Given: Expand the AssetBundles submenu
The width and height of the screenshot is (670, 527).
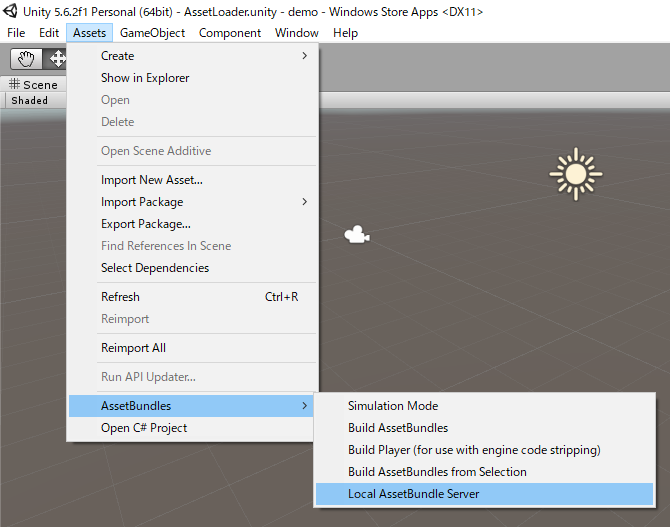Looking at the screenshot, I should 191,406.
